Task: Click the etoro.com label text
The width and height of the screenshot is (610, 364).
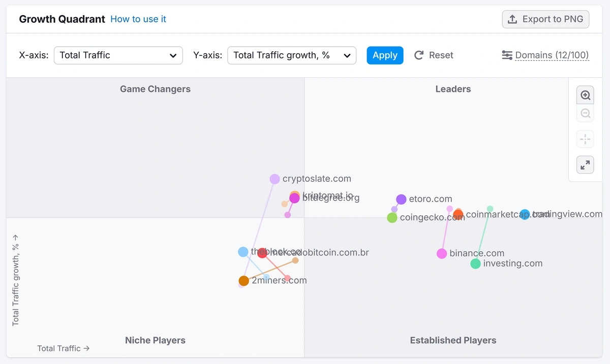Action: [431, 199]
